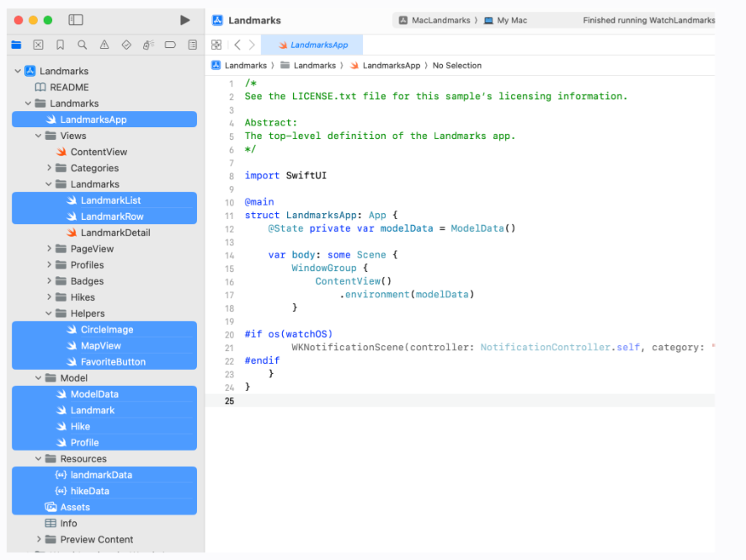This screenshot has height=560, width=746.
Task: Select the FavoriteButton file
Action: (x=104, y=362)
